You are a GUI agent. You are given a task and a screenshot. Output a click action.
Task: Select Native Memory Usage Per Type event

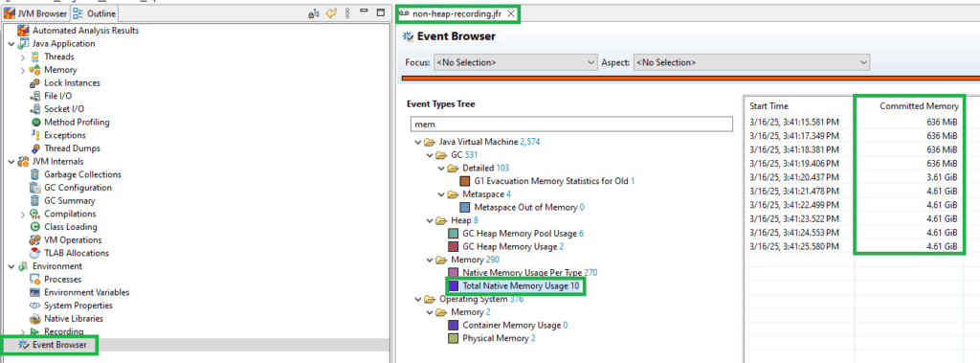click(523, 273)
